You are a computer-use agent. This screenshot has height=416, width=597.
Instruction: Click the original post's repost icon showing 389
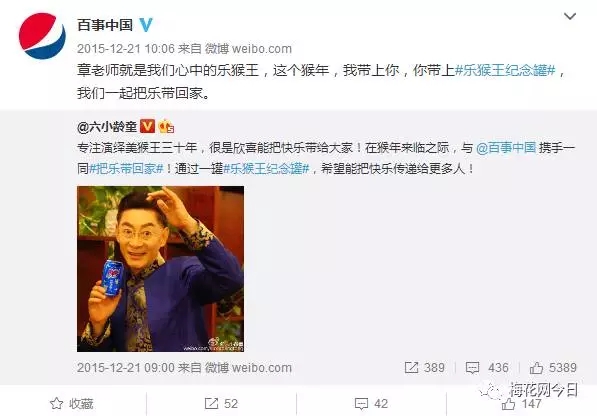425,368
